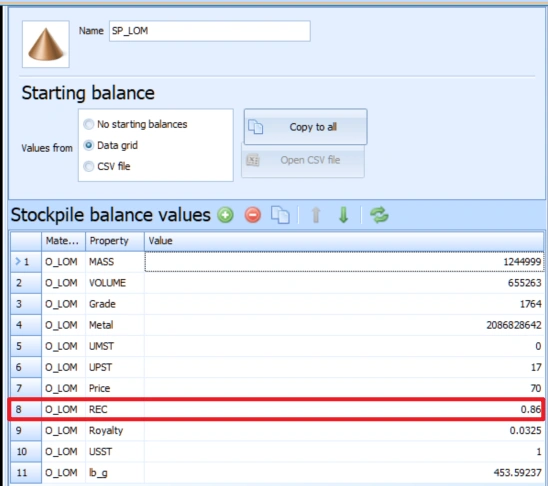Select row header number 10
The height and width of the screenshot is (486, 548).
[26, 451]
